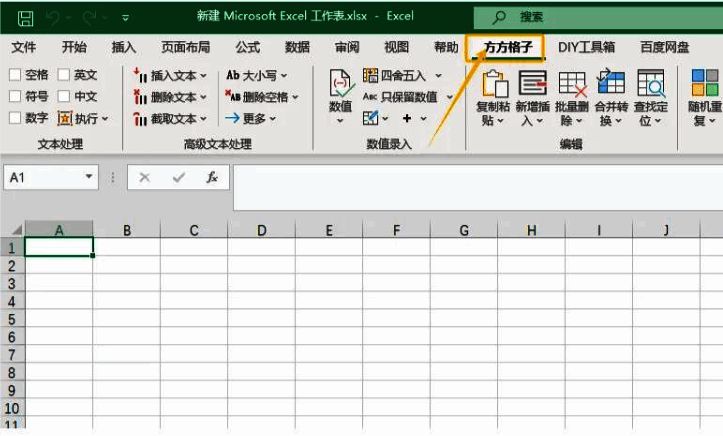723x436 pixels.
Task: Click the pencil table entry icon in 数值录入
Action: coord(370,118)
